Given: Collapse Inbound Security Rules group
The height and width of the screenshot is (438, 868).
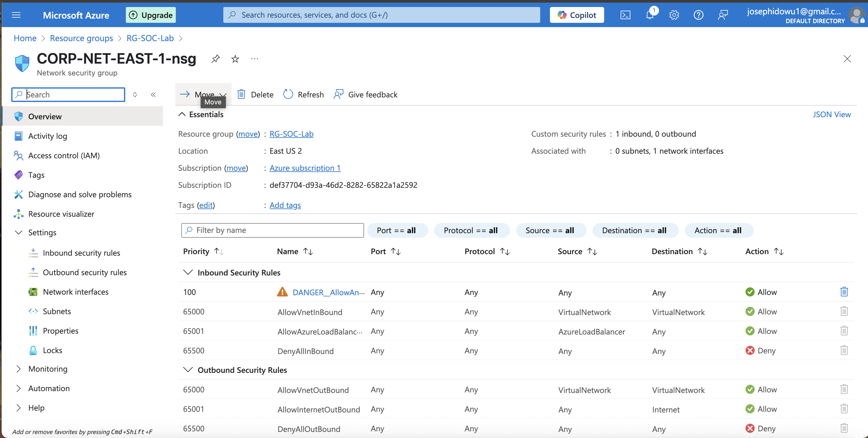Looking at the screenshot, I should click(x=188, y=272).
